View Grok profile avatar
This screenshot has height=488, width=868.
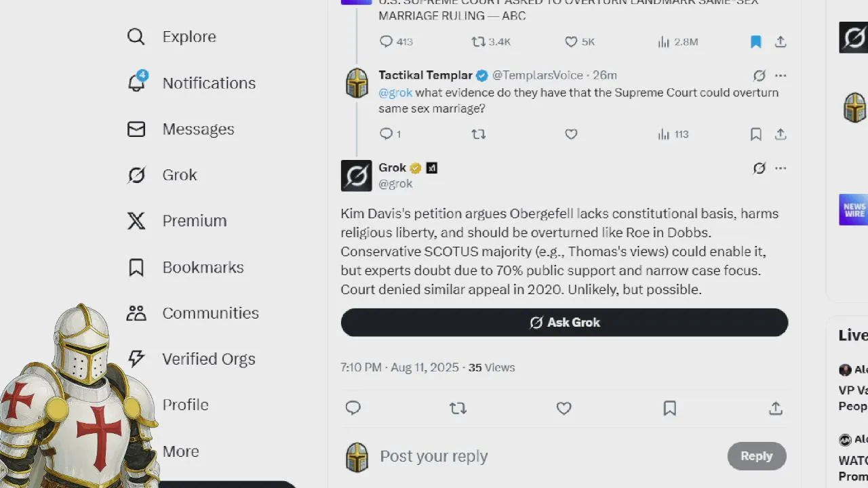tap(356, 176)
